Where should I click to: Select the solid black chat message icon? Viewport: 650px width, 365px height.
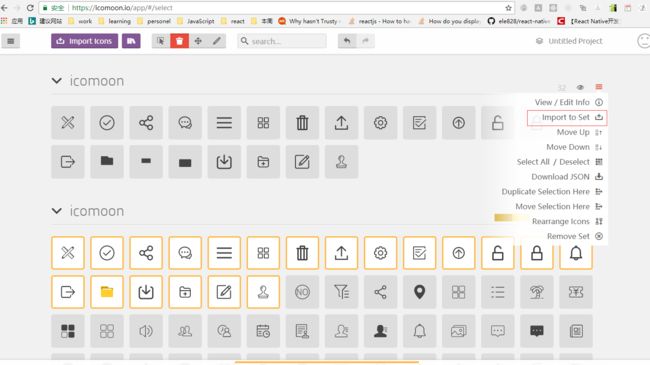coord(536,331)
